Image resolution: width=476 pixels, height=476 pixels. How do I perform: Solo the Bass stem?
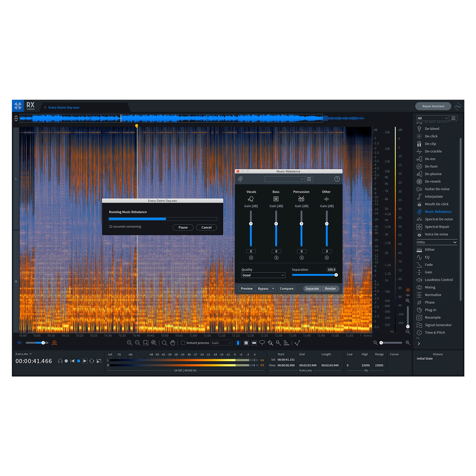[x=276, y=258]
